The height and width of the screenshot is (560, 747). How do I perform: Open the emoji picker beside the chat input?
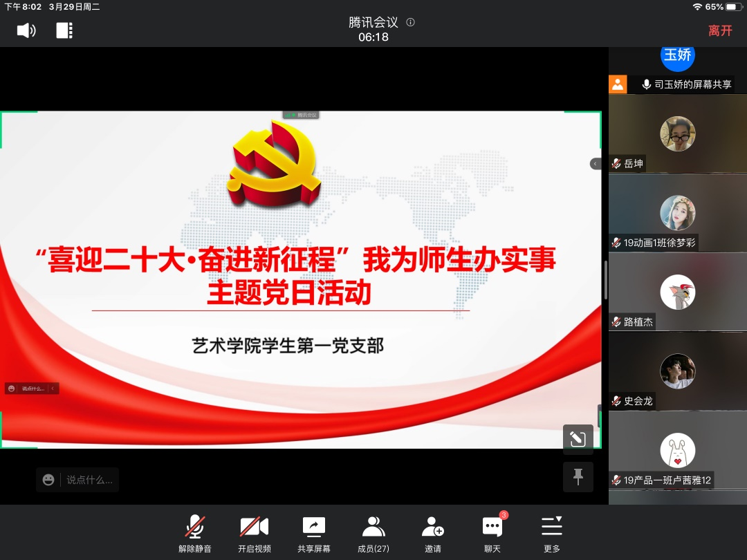click(48, 480)
